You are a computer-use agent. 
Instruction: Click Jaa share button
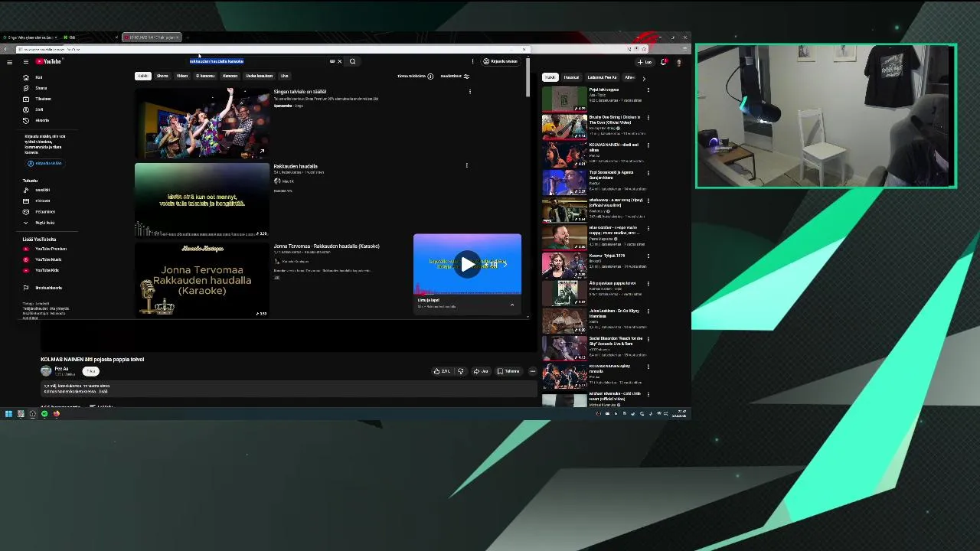tap(481, 371)
